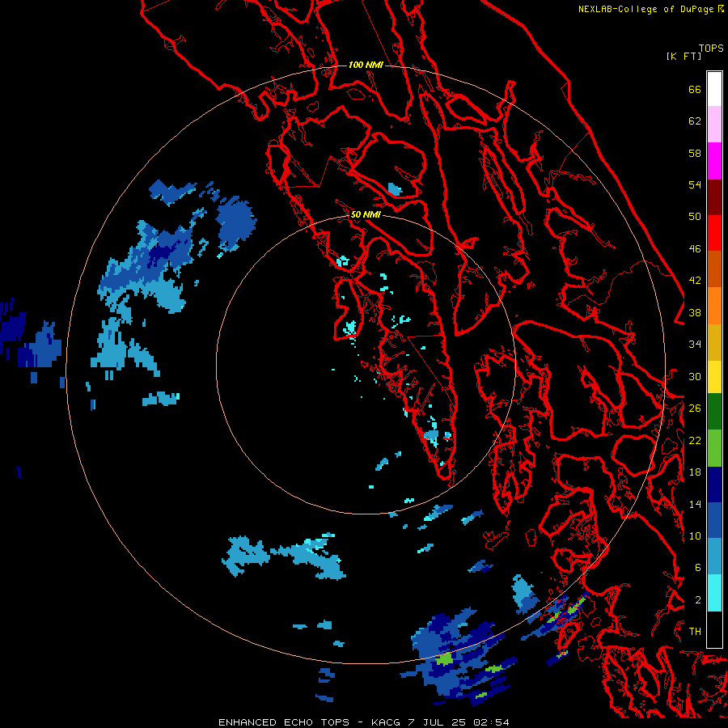Image resolution: width=728 pixels, height=728 pixels.
Task: Click the light blue 6 kft swatch
Action: tap(714, 557)
